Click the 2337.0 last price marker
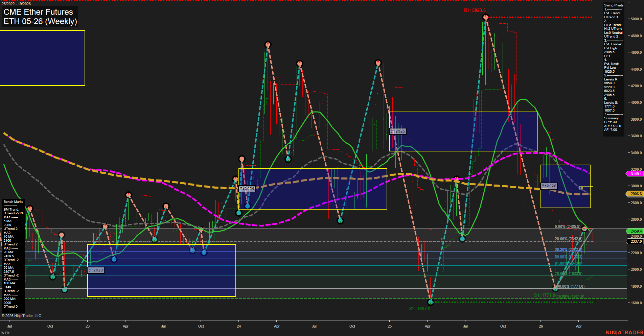The height and width of the screenshot is (336, 644). coord(635,241)
